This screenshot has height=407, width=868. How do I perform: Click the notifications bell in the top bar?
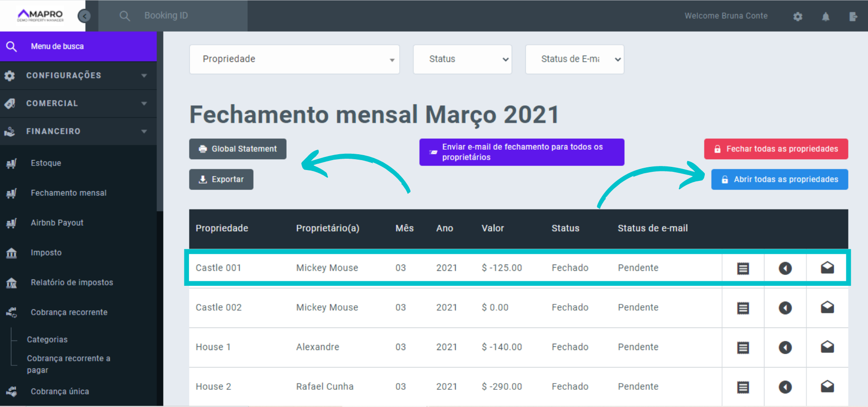tap(825, 16)
